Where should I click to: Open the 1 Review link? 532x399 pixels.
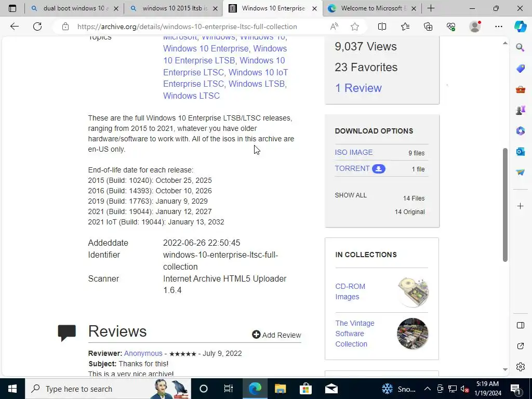[358, 88]
